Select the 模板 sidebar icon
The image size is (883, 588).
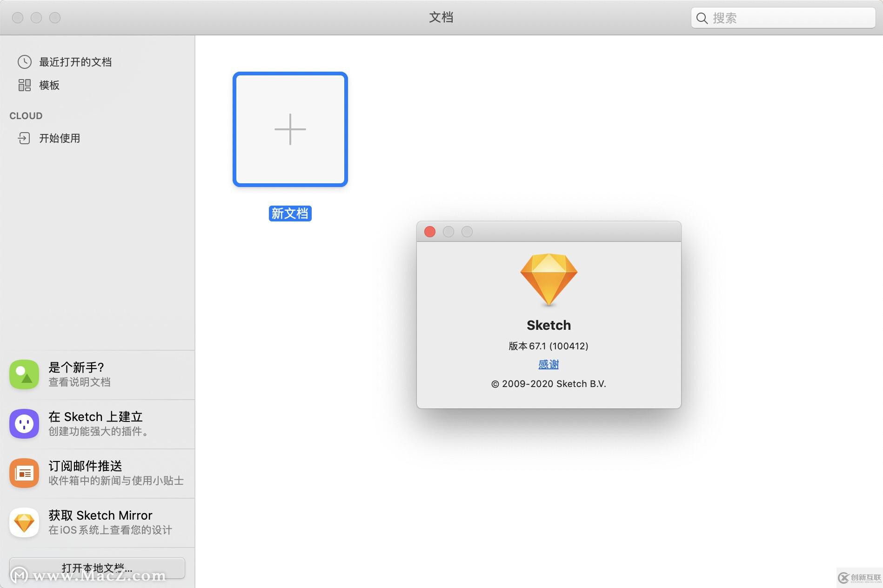tap(24, 85)
